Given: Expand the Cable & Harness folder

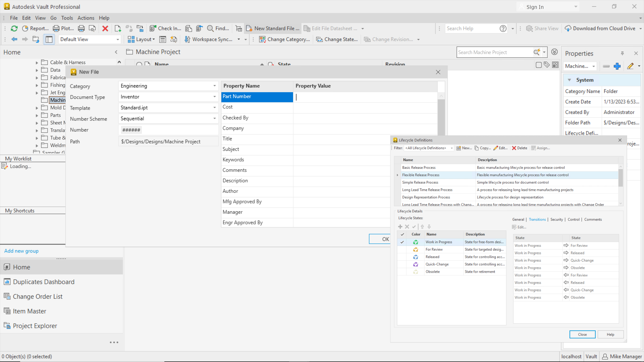Looking at the screenshot, I should pos(37,63).
